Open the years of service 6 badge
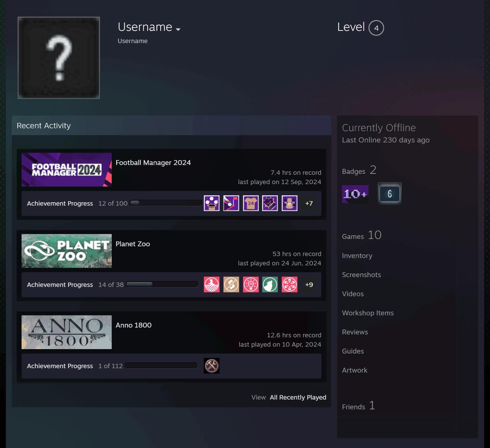Viewport: 490px width, 448px height. coord(389,194)
